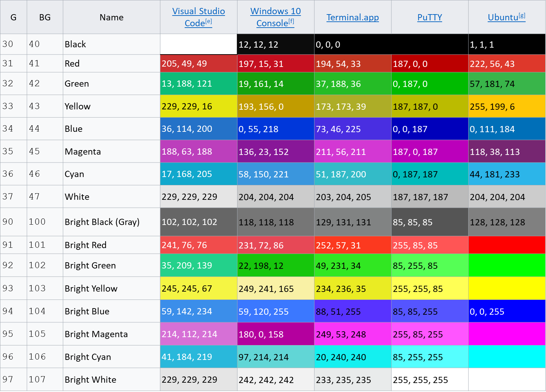Select the Bright Green name cell
Screen dimensions: 546x392
pyautogui.click(x=111, y=265)
